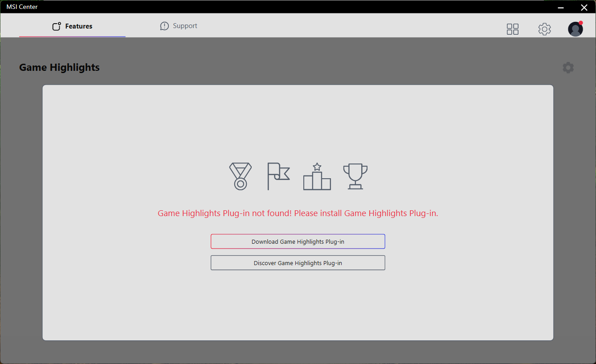This screenshot has height=364, width=596.
Task: Click the Game Highlights heading text
Action: (x=59, y=68)
